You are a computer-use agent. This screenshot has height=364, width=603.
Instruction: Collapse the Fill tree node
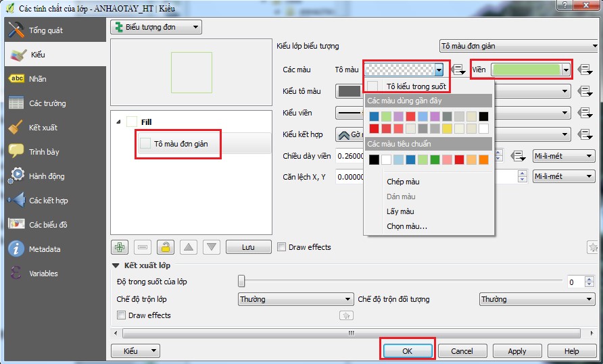coord(118,122)
